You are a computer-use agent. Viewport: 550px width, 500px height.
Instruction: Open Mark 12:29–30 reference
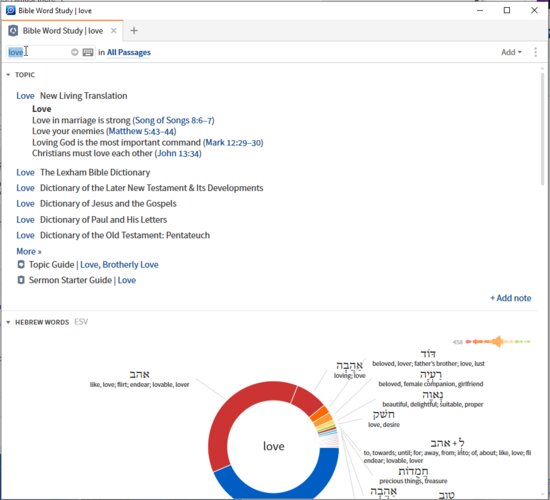[x=233, y=142]
